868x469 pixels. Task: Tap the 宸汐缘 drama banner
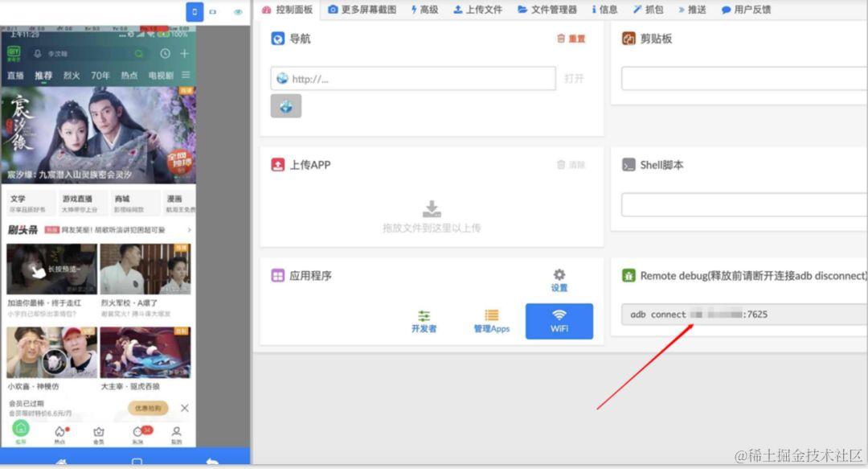[99, 134]
